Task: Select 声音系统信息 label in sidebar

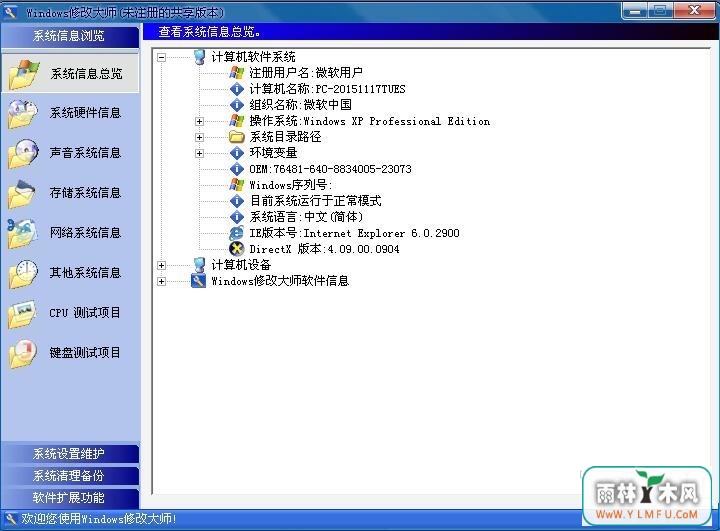Action: [85, 153]
